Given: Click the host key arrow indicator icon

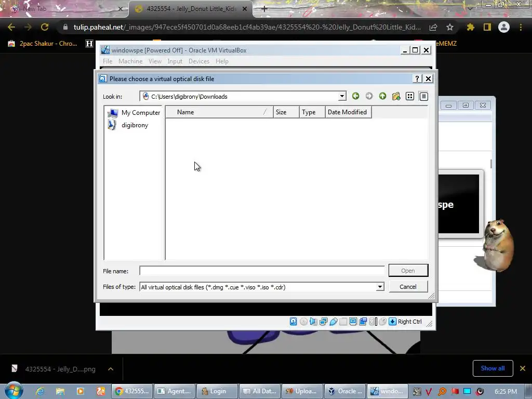Looking at the screenshot, I should click(x=393, y=321).
